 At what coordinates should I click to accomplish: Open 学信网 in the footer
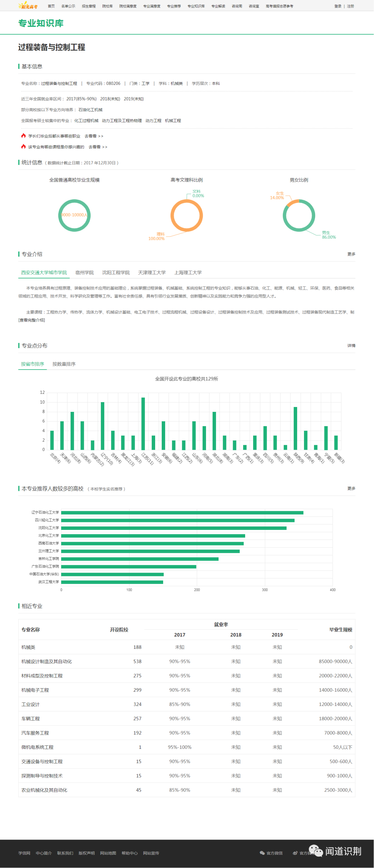[x=24, y=853]
